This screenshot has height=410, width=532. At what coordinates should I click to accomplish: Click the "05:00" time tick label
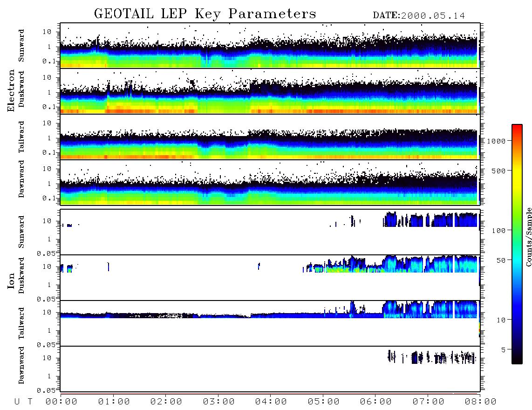[324, 402]
